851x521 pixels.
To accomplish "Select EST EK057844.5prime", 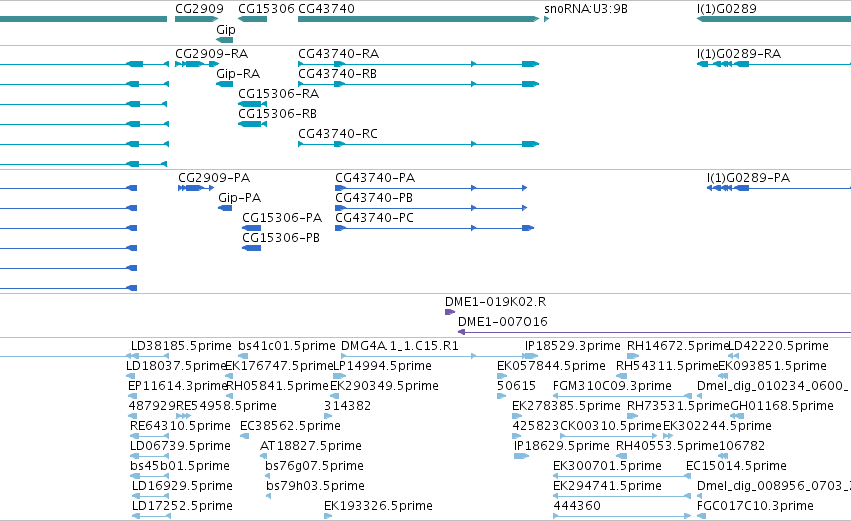I will click(x=551, y=366).
